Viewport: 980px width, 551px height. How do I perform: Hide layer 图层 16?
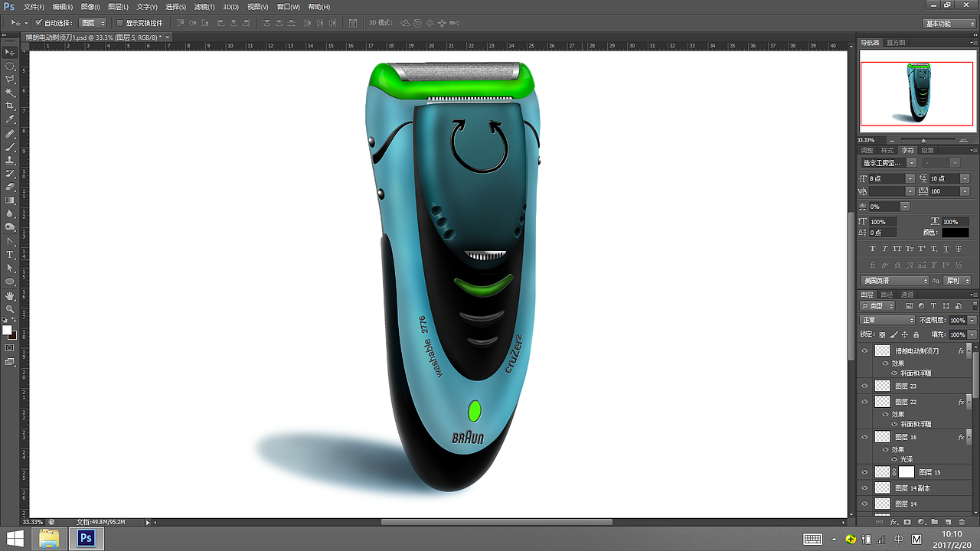tap(865, 437)
